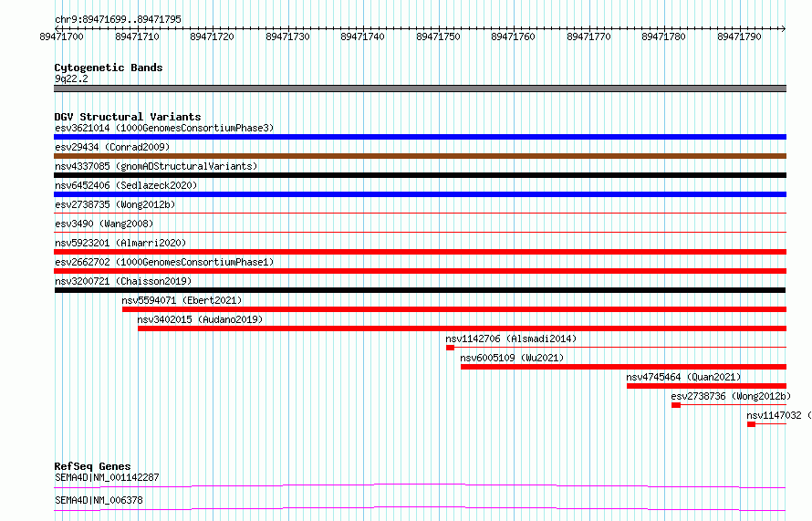Select nsv3200721 (Chaisson2019) label
Viewport: 812px width, 521px height.
(x=123, y=281)
